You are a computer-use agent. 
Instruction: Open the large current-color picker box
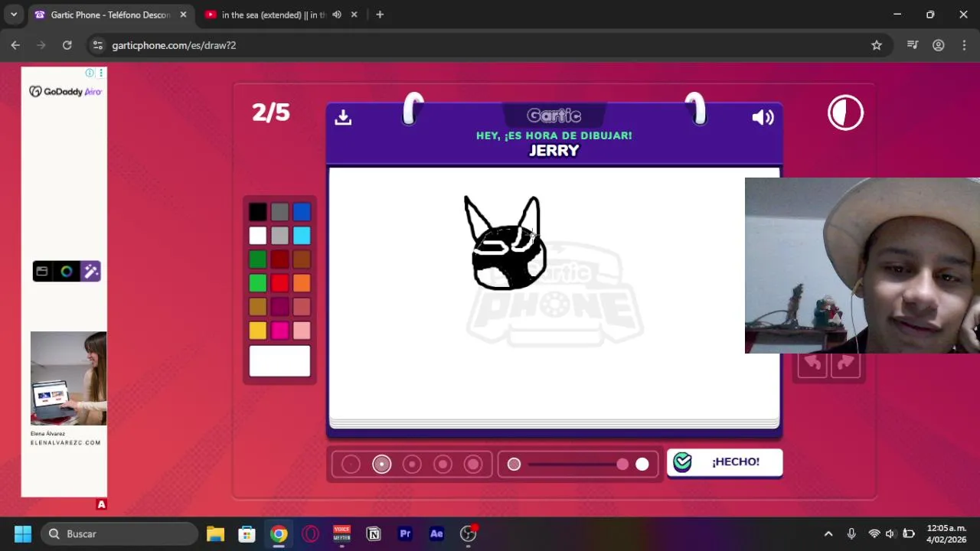tap(279, 361)
